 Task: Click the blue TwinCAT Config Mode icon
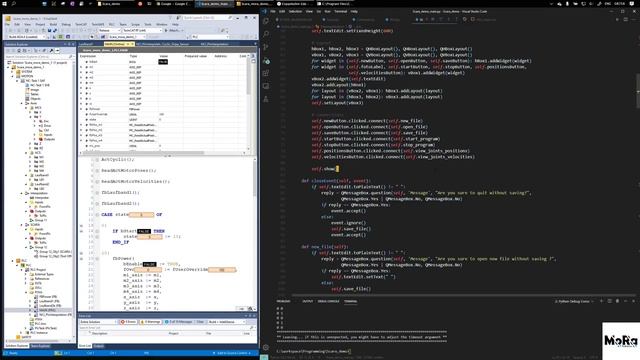[x=68, y=37]
